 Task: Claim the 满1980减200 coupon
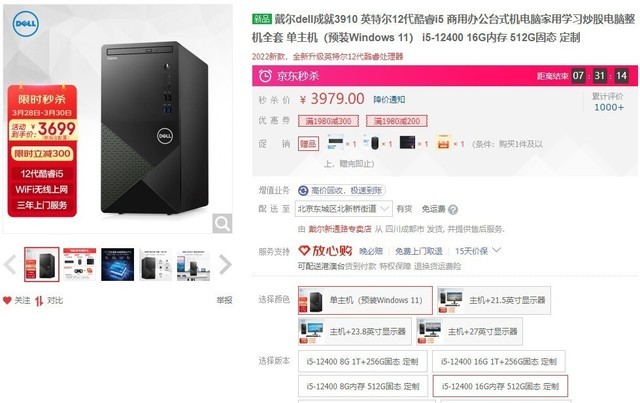(397, 121)
